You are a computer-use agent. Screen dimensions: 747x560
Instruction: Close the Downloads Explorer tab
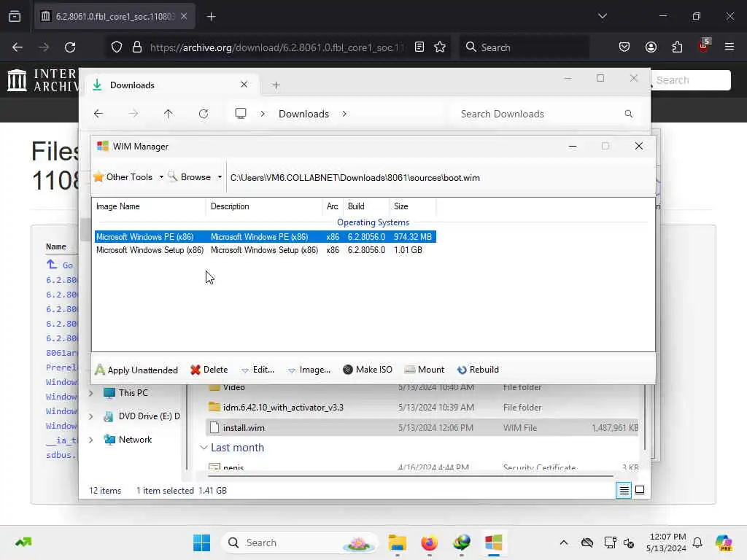pyautogui.click(x=244, y=85)
